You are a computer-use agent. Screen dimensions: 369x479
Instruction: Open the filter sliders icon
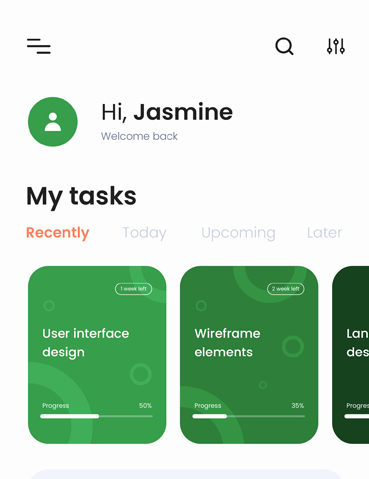(x=336, y=46)
